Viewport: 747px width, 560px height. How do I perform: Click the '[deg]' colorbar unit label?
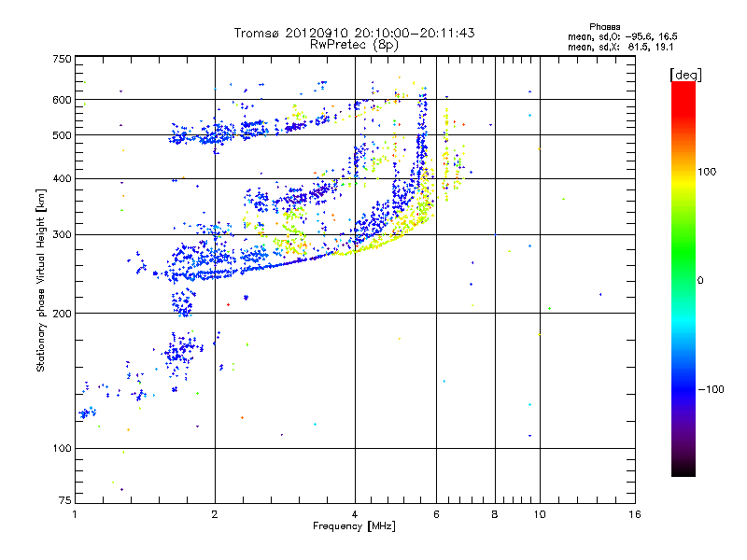tap(685, 75)
